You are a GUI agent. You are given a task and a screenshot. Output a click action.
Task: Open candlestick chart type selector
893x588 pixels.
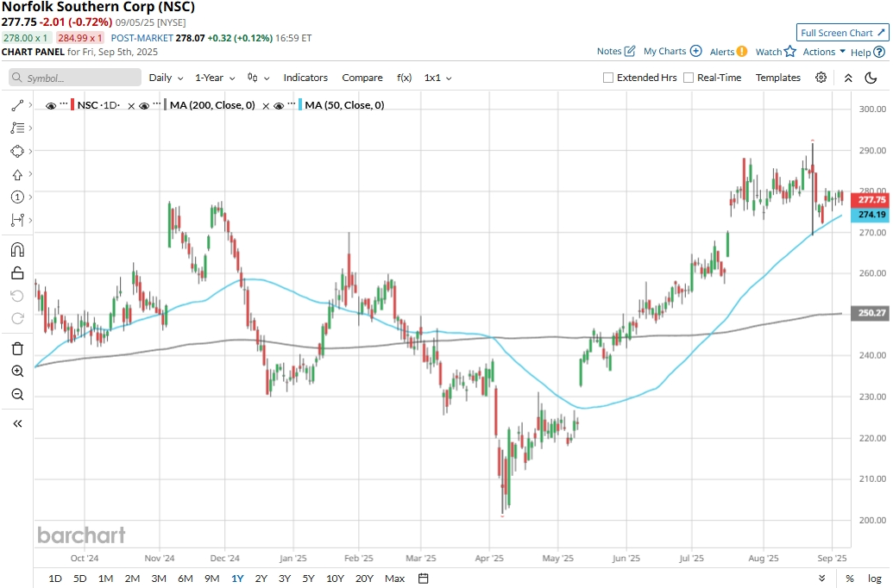[x=258, y=78]
